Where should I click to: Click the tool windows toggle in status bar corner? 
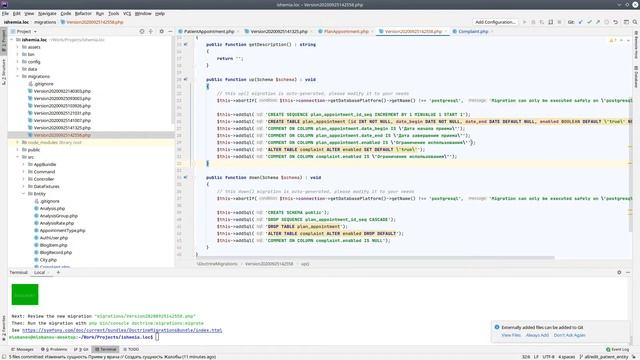coord(4,357)
